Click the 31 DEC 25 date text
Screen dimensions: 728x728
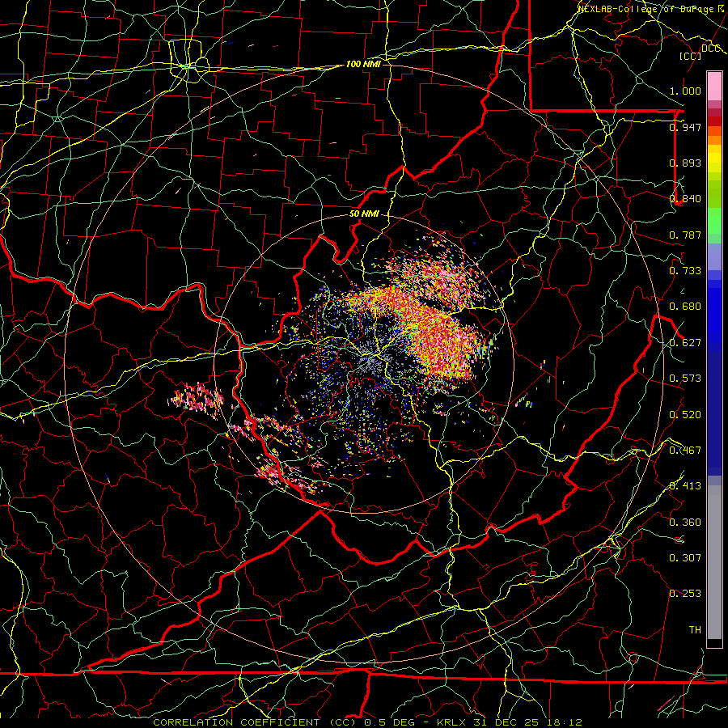point(506,722)
